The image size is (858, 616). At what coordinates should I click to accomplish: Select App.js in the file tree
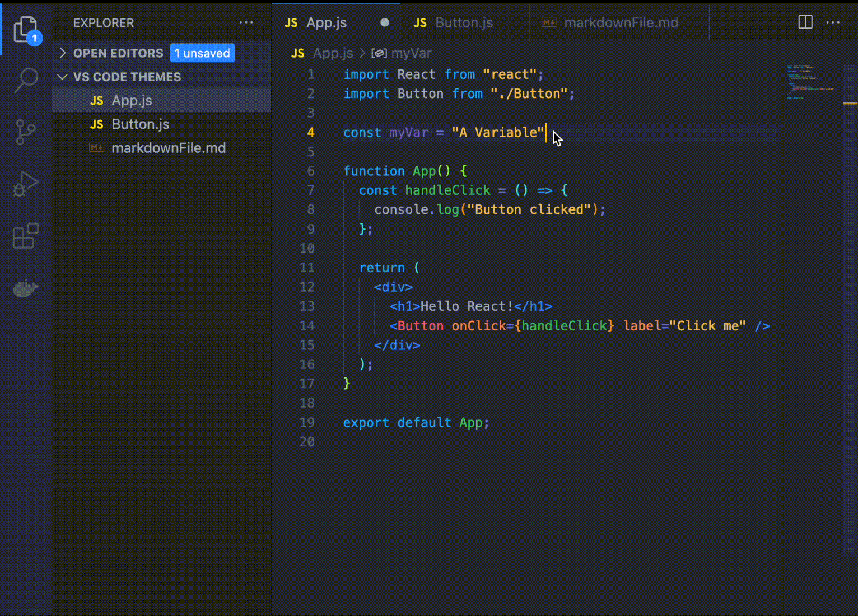tap(132, 101)
